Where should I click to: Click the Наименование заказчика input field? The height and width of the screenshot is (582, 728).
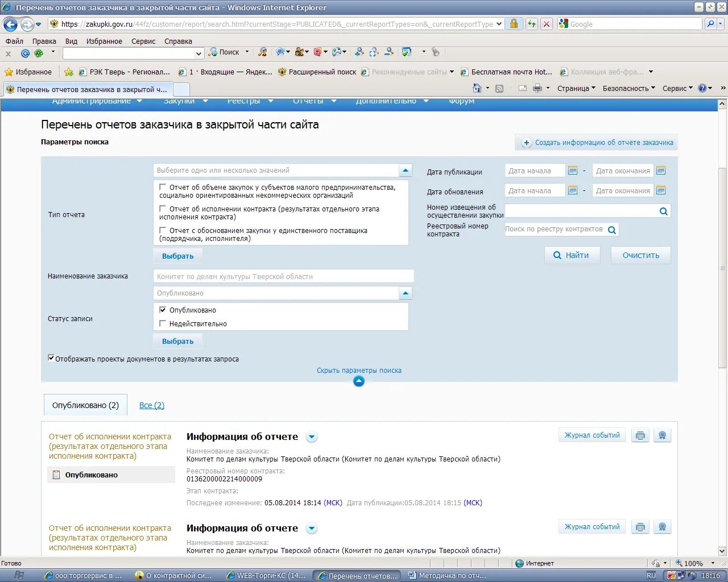pos(283,276)
